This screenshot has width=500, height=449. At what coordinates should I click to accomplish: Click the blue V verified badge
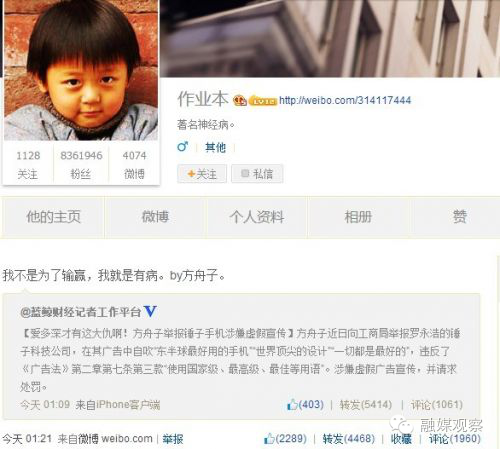tap(150, 311)
